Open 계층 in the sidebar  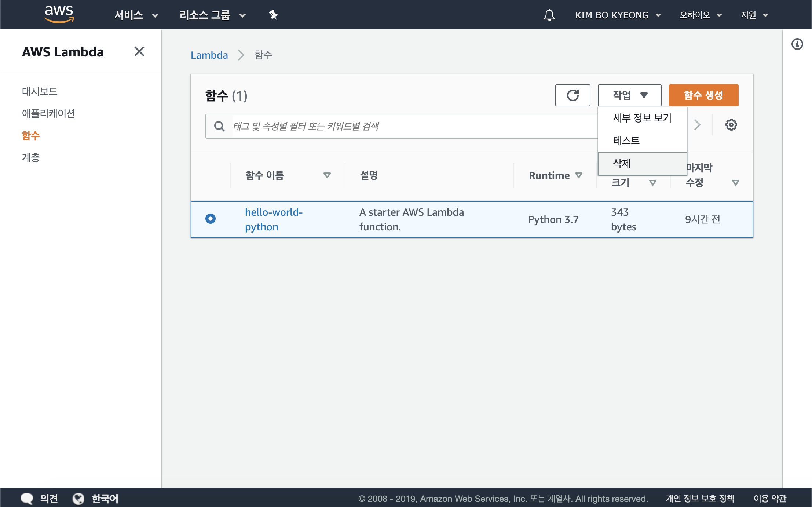coord(31,157)
